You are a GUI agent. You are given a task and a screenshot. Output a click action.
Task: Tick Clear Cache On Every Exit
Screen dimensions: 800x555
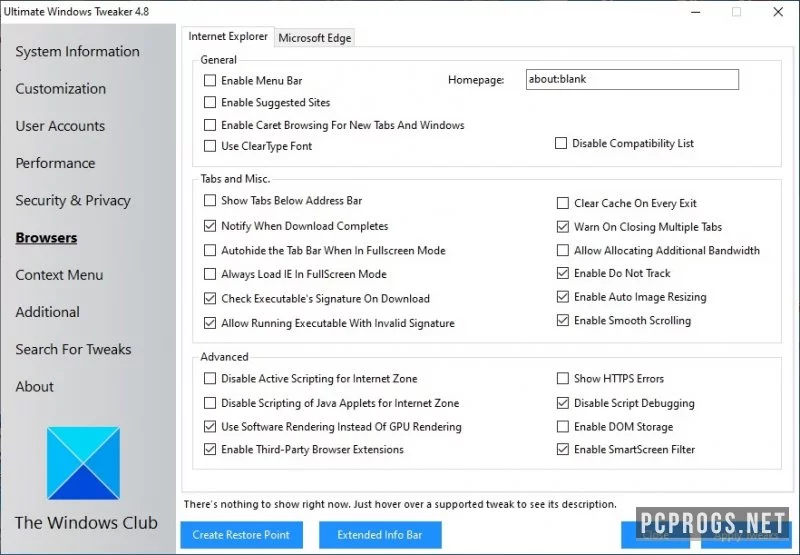click(563, 203)
